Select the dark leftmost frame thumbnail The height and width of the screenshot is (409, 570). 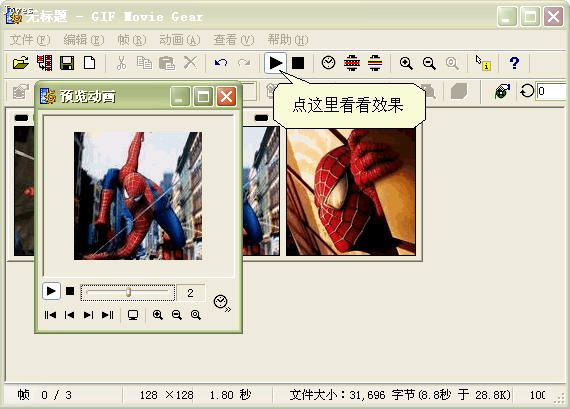pos(23,191)
